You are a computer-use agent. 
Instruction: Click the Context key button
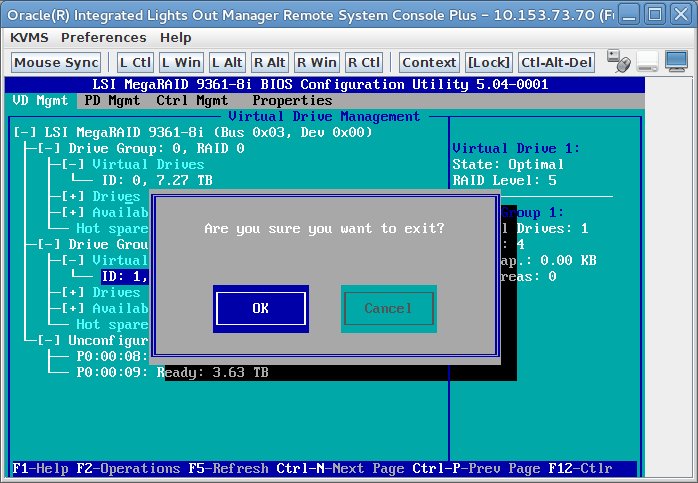429,62
